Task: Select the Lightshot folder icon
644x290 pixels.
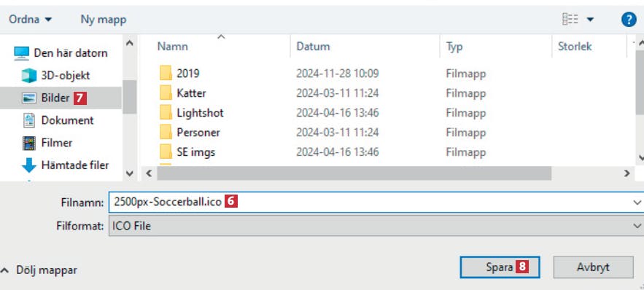Action: 166,112
